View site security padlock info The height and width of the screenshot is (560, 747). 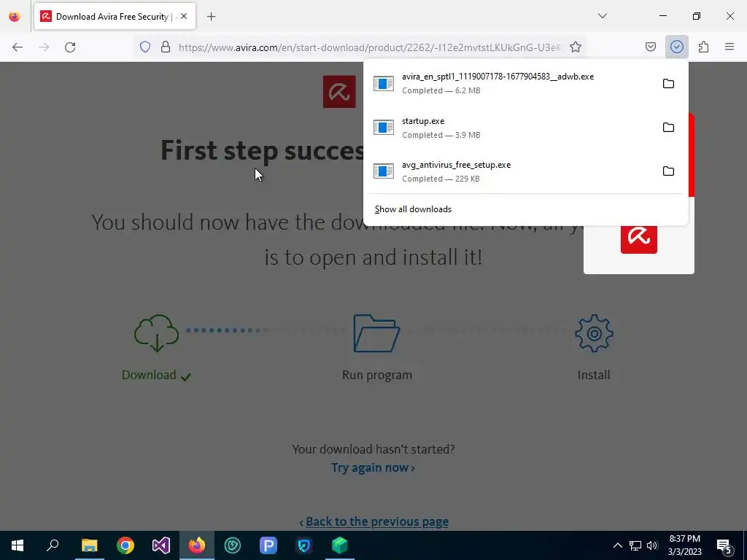166,47
